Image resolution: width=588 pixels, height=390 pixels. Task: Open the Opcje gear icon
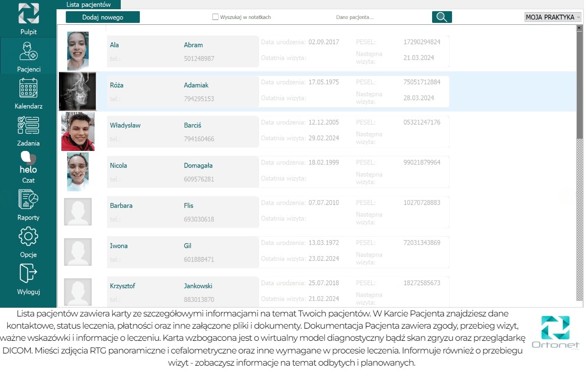28,237
